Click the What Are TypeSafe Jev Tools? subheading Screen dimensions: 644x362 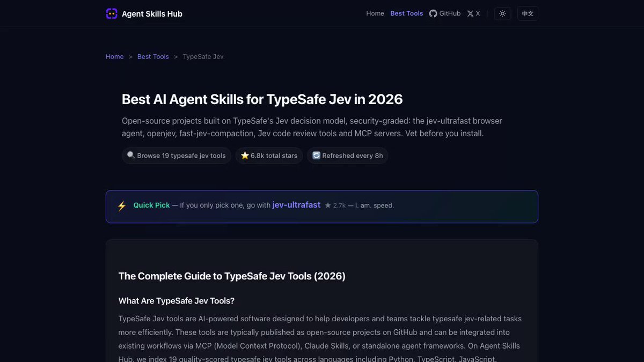pos(177,301)
